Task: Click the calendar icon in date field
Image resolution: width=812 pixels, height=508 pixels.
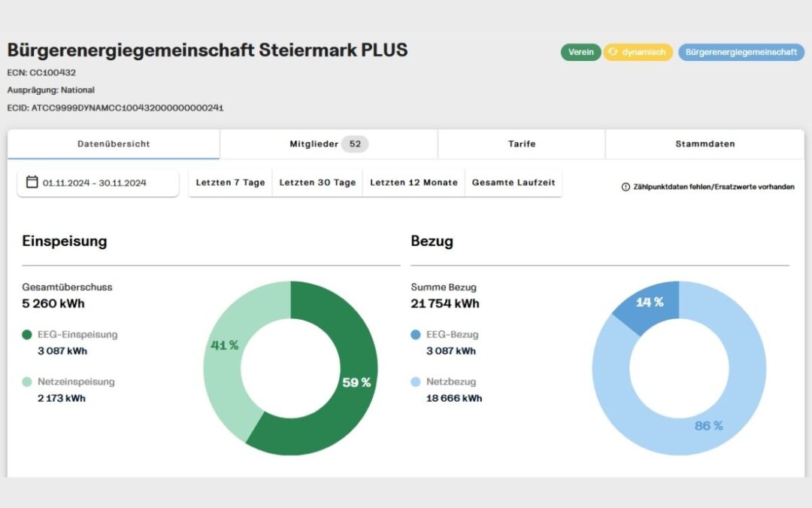Action: (32, 182)
